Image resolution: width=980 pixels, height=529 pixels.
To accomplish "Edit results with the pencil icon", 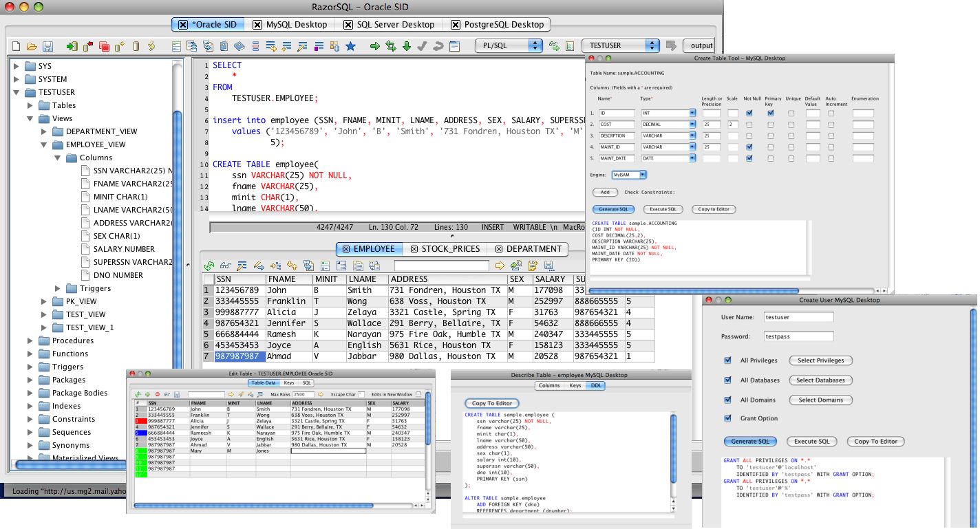I will click(x=241, y=265).
